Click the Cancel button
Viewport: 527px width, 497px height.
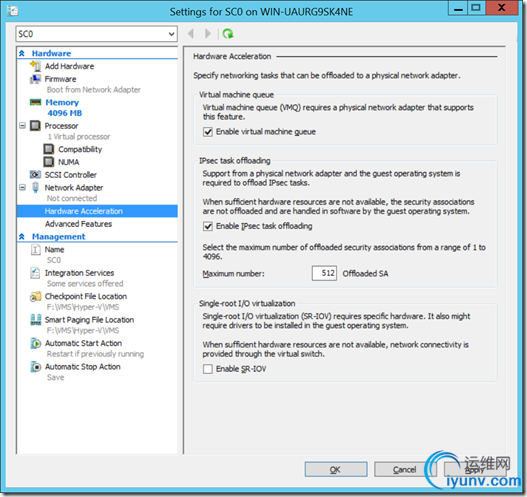pos(405,469)
